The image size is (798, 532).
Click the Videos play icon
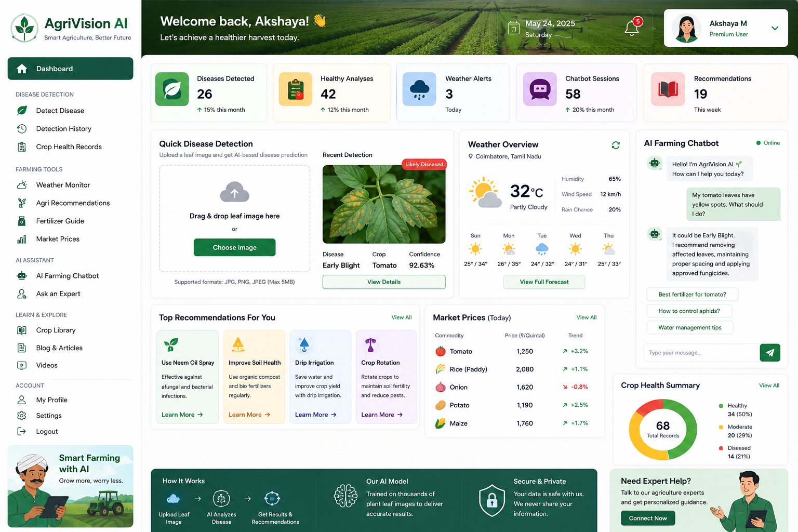[22, 365]
